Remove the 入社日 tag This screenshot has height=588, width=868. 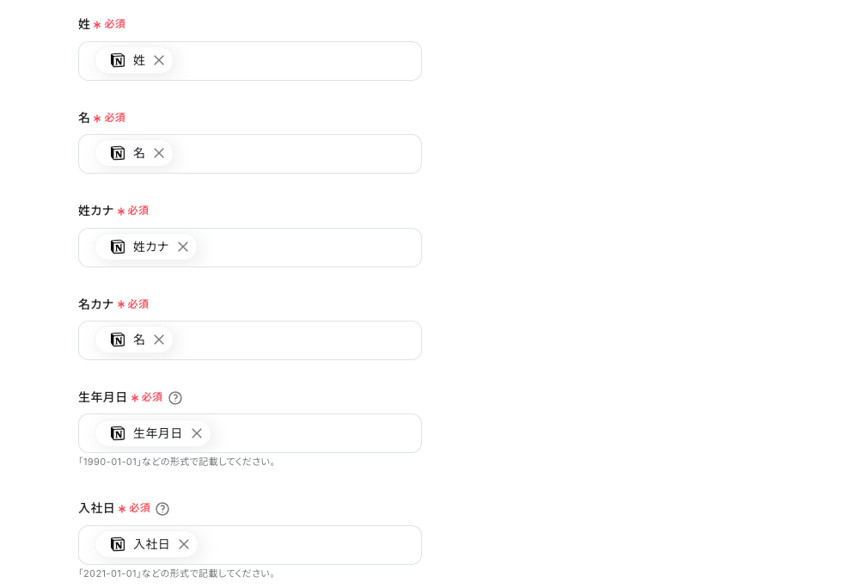coord(184,544)
